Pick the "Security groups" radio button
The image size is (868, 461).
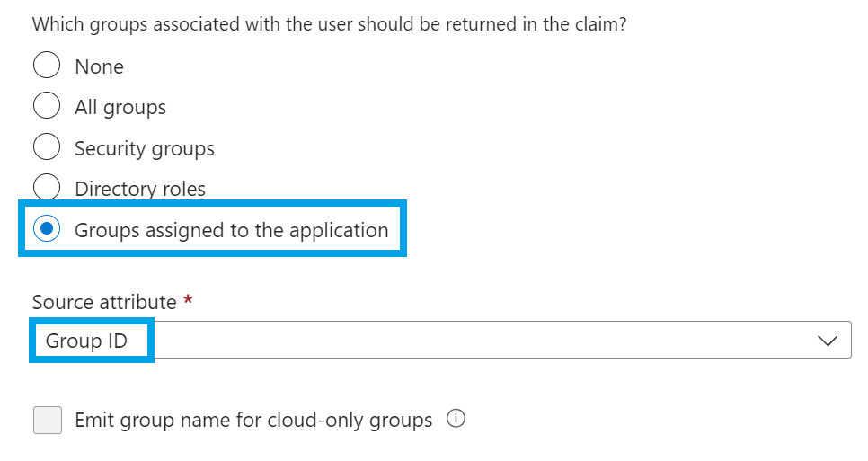coord(47,146)
